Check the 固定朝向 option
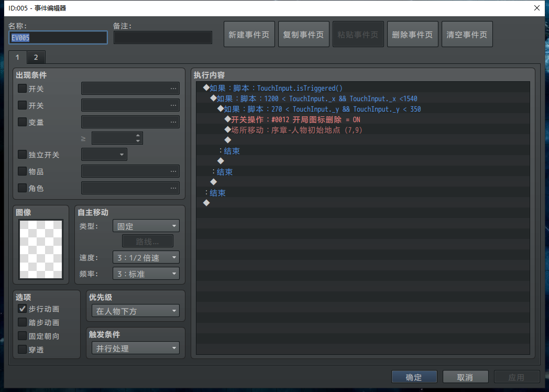The height and width of the screenshot is (392, 549). pos(22,336)
